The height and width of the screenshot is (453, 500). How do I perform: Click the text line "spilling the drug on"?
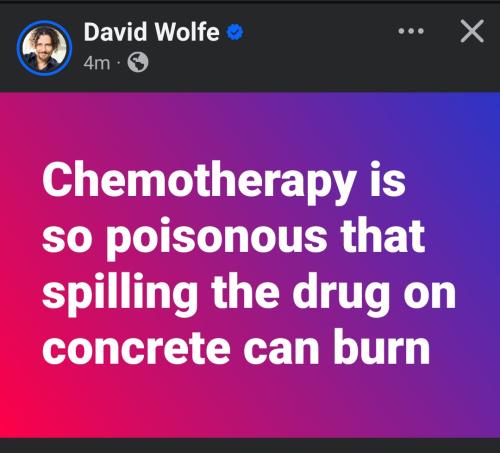(x=249, y=294)
